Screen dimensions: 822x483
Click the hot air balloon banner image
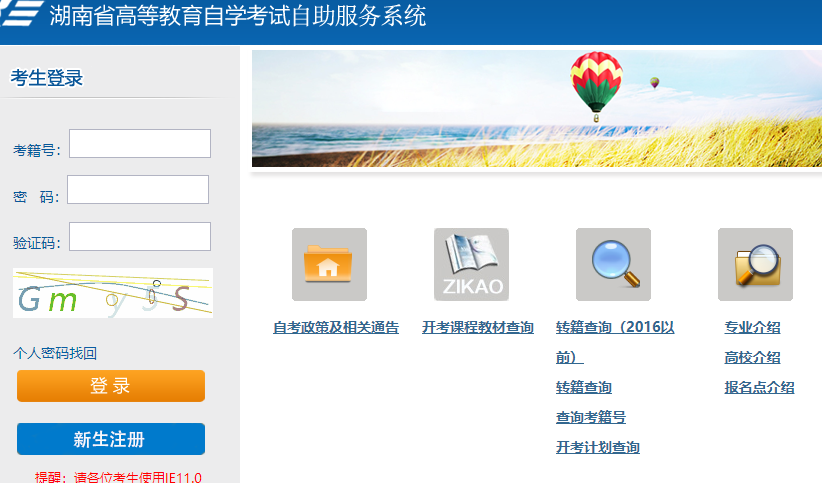[537, 109]
